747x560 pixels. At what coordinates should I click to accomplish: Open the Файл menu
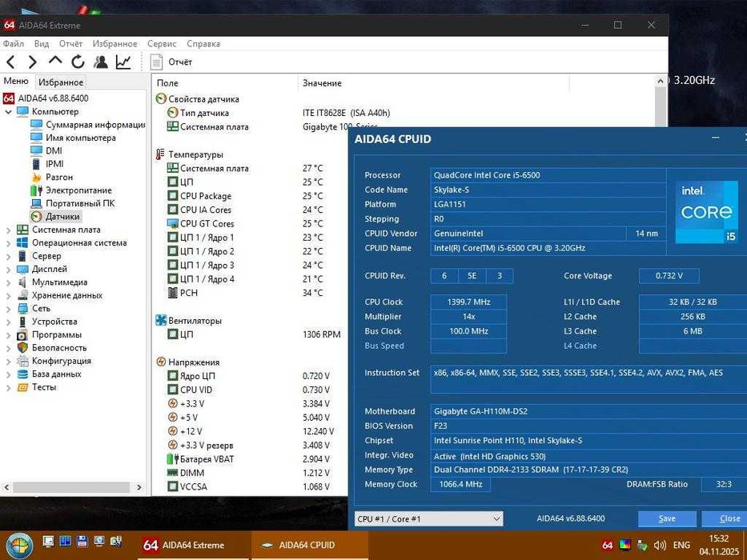pyautogui.click(x=14, y=44)
